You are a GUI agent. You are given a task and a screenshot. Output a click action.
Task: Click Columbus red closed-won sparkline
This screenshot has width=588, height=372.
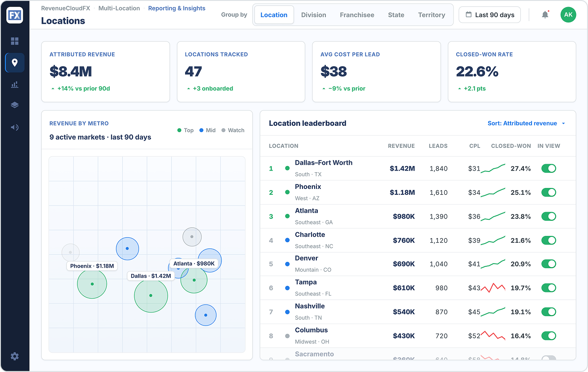(493, 336)
